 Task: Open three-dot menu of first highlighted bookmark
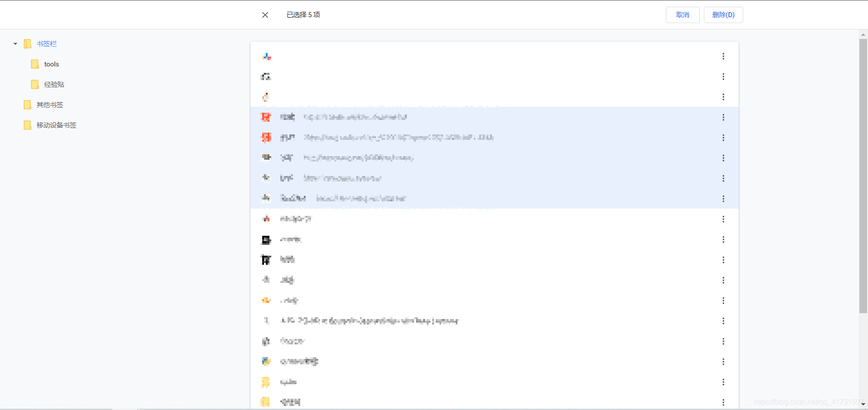click(723, 117)
